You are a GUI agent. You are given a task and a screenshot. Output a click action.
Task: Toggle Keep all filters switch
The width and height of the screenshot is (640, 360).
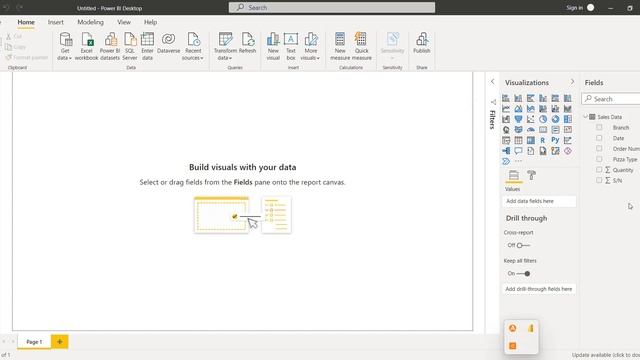click(523, 273)
